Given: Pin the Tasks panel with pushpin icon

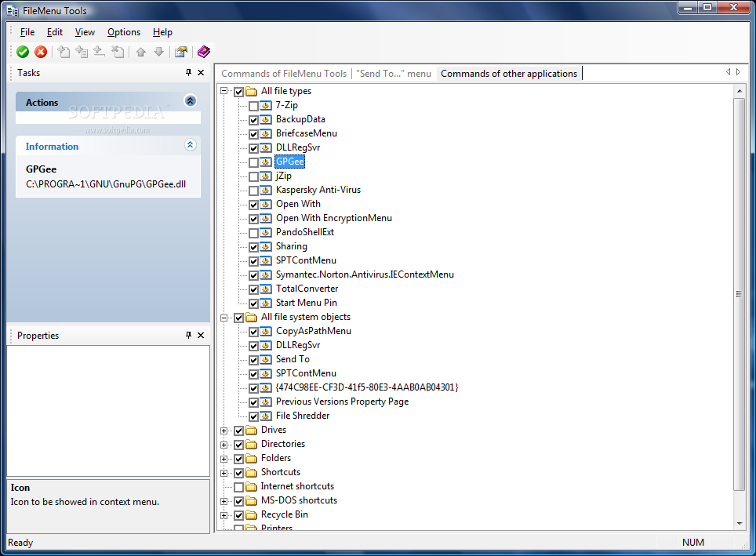Looking at the screenshot, I should tap(188, 72).
